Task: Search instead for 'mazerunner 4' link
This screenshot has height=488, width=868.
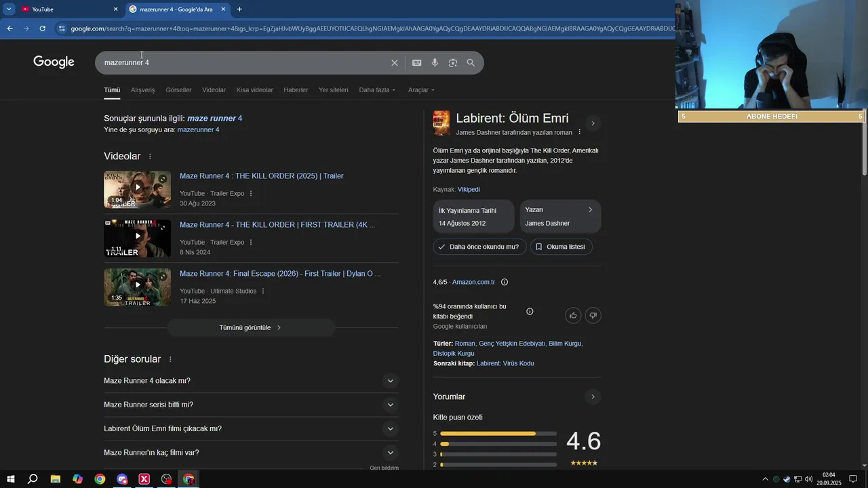Action: pos(198,129)
